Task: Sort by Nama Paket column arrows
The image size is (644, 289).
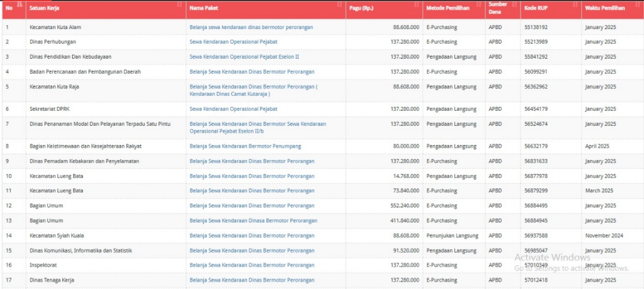Action: coord(340,5)
